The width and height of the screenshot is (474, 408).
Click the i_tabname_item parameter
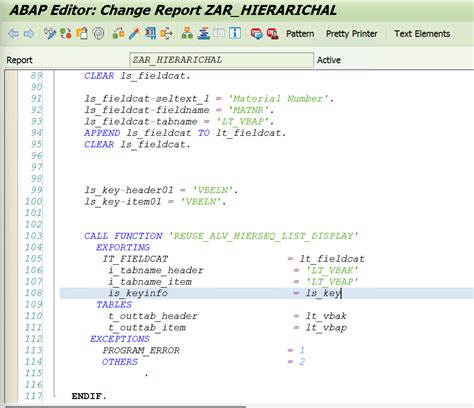[x=150, y=282]
